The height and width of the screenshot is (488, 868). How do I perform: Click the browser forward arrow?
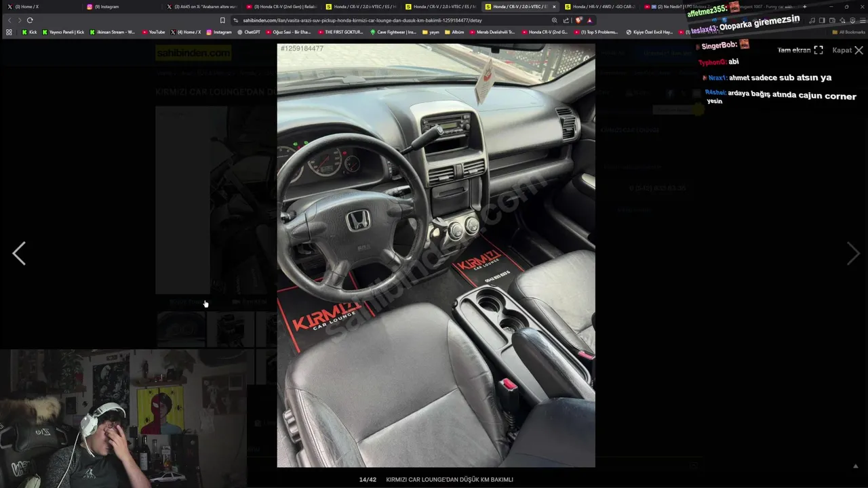pos(19,20)
